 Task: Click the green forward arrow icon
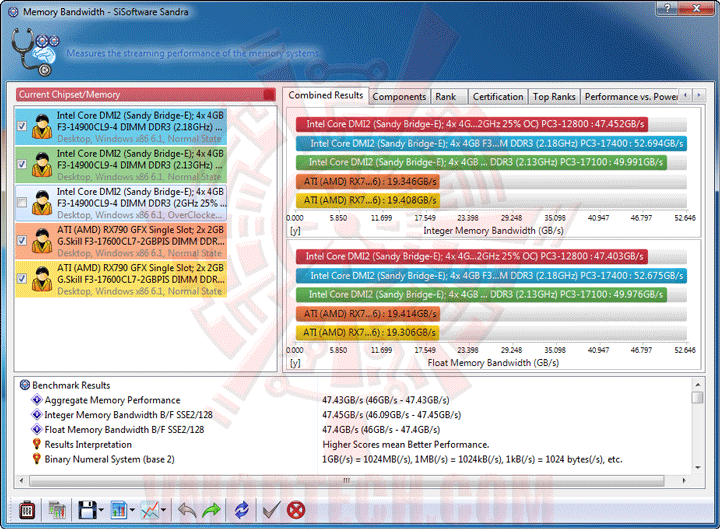[211, 510]
